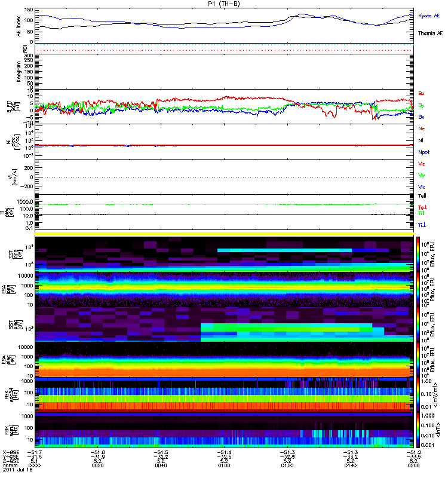The image size is (448, 478).
Task: Click the date label 2011 Jul 18
Action: pyautogui.click(x=17, y=470)
